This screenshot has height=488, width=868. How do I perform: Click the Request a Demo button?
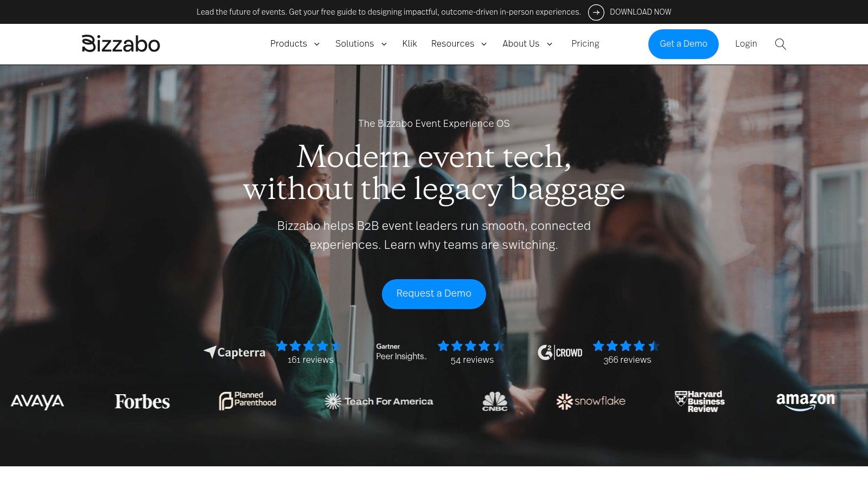[434, 294]
